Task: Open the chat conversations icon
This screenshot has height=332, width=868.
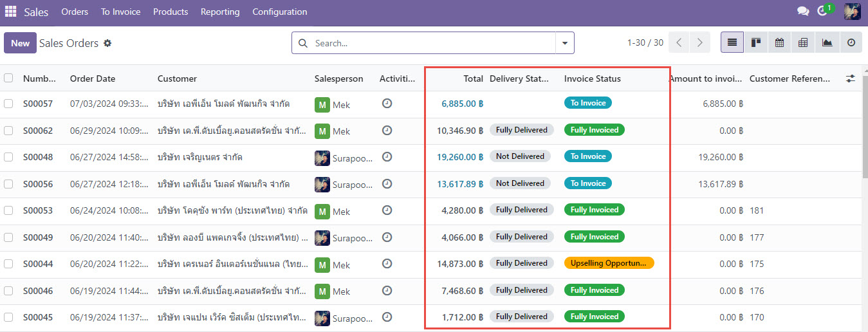Action: 802,12
